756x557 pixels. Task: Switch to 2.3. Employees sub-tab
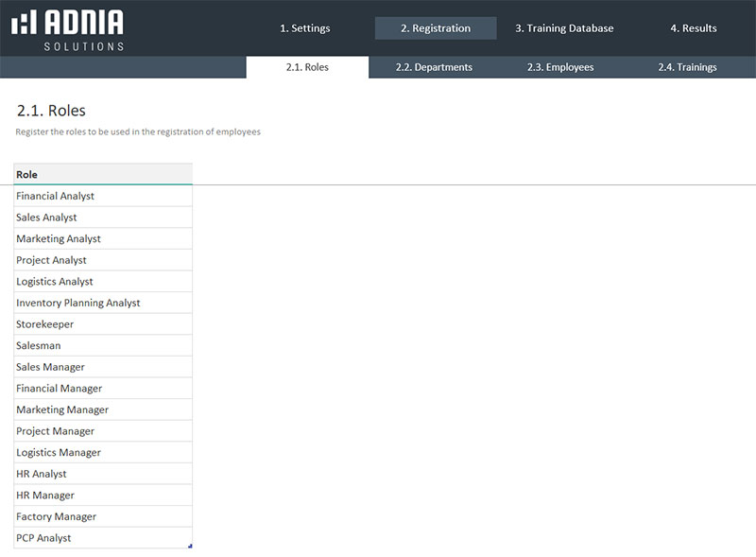pos(560,67)
